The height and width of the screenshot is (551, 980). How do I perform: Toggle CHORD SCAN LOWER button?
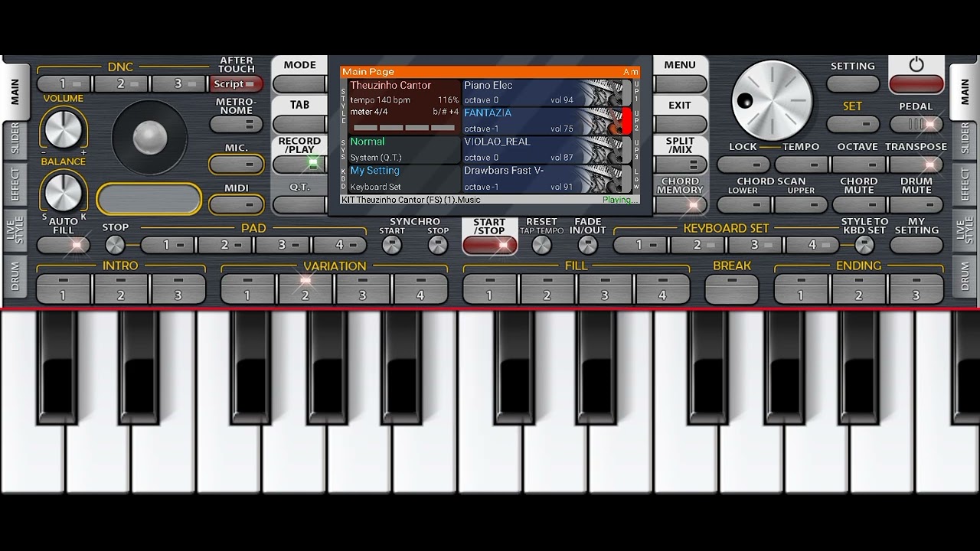pos(743,204)
